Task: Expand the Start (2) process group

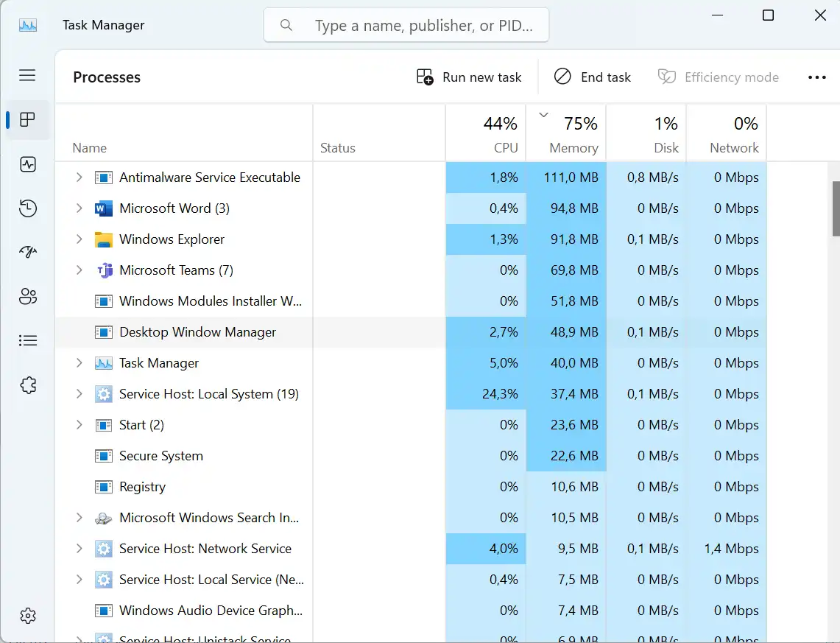Action: pyautogui.click(x=80, y=426)
